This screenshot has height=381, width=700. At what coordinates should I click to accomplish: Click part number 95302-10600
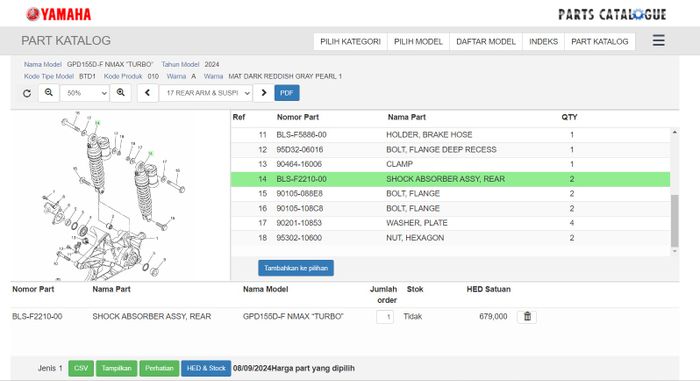click(299, 238)
